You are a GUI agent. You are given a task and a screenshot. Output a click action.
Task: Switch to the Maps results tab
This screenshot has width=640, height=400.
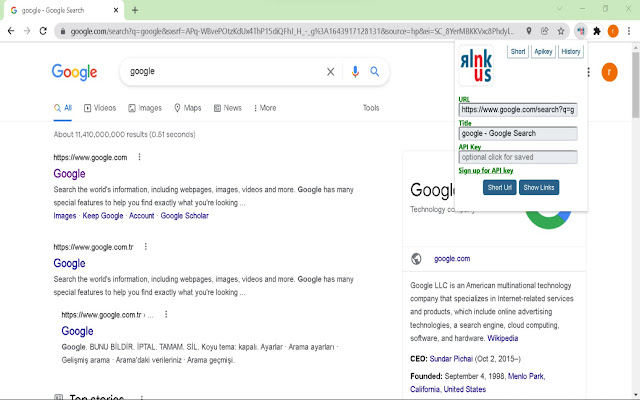point(188,108)
